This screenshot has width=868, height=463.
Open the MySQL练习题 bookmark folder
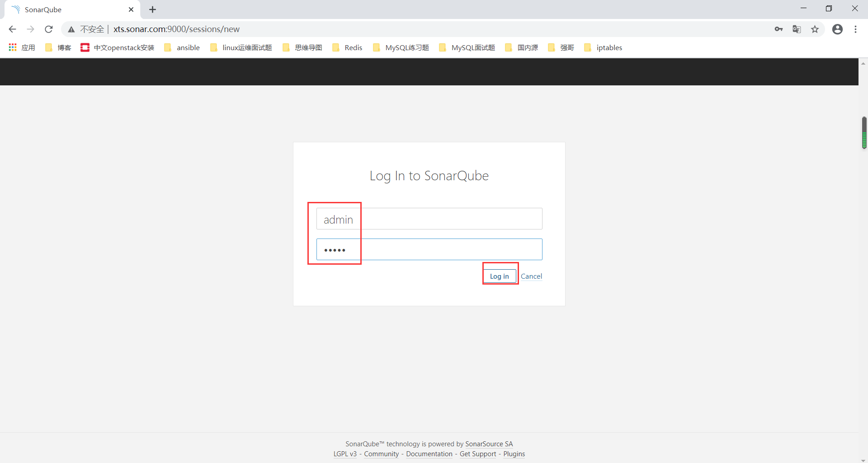tap(401, 47)
